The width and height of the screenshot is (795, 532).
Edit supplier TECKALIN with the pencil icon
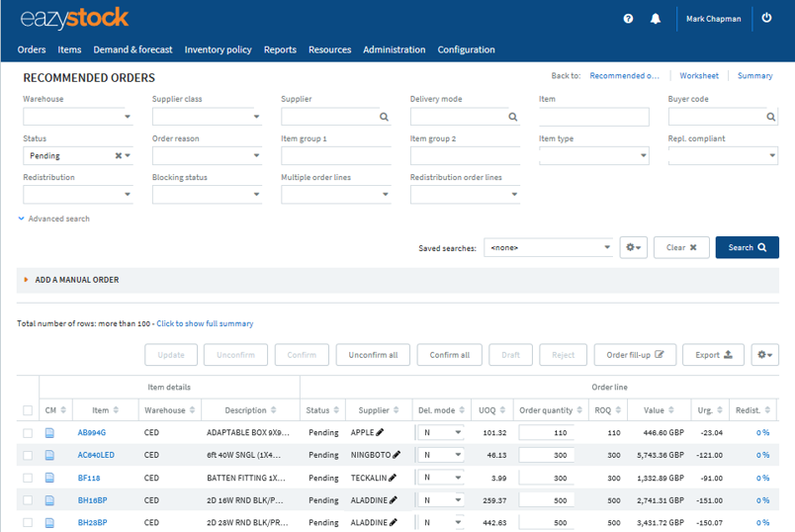pyautogui.click(x=393, y=478)
